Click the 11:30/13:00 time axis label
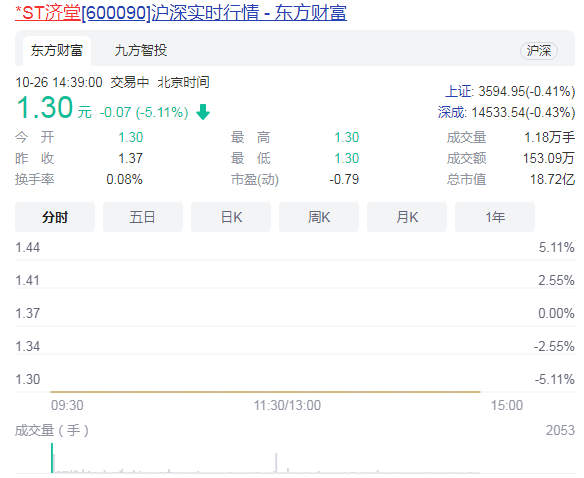 (x=287, y=405)
